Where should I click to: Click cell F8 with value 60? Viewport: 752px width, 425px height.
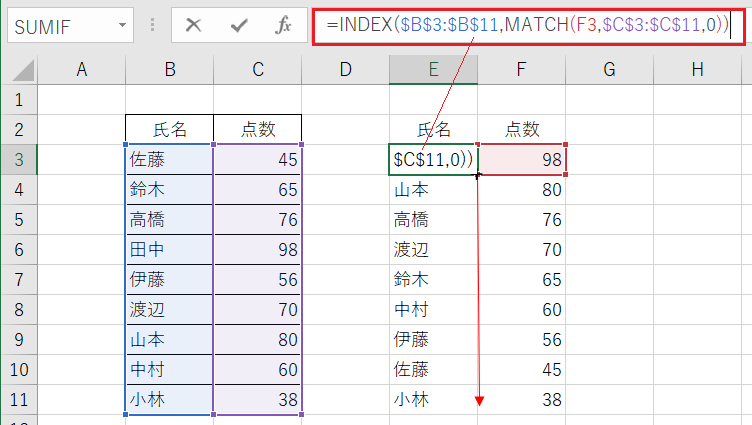(x=521, y=309)
